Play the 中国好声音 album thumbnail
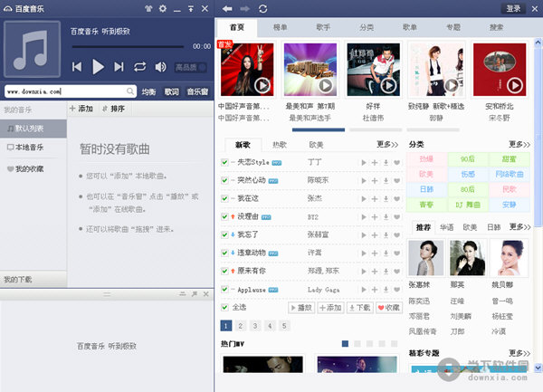This screenshot has height=392, width=543. click(262, 85)
